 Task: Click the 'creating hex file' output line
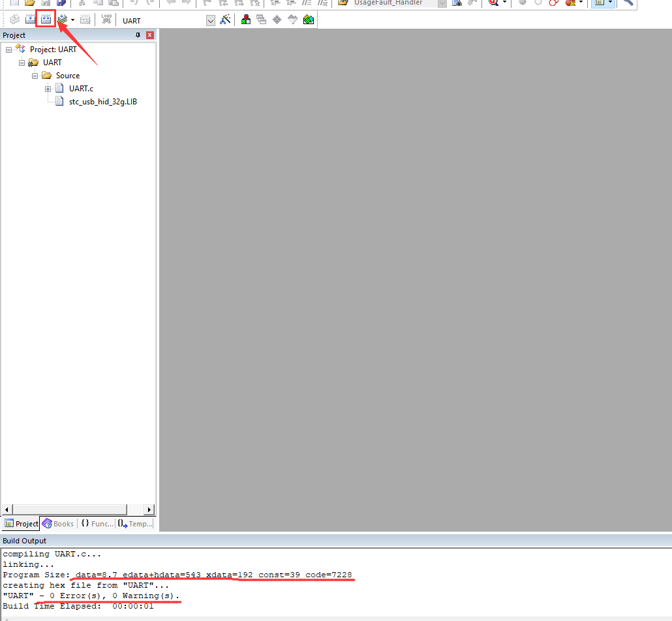pyautogui.click(x=85, y=585)
